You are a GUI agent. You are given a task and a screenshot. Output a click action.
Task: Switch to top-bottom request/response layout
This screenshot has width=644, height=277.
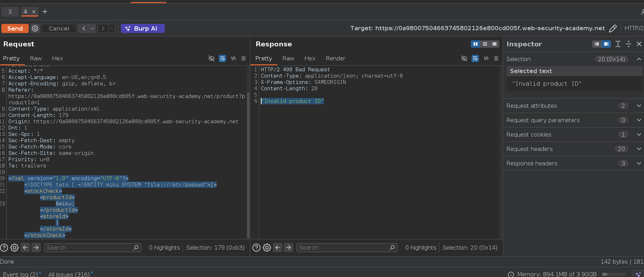click(485, 44)
